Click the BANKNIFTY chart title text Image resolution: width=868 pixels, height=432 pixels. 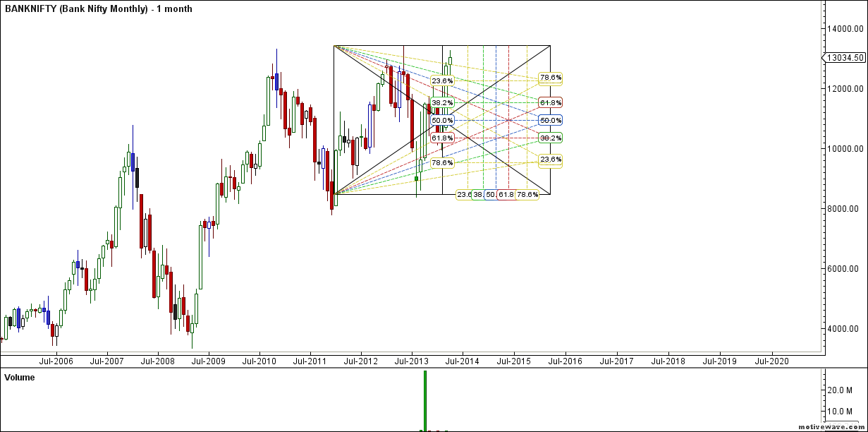[99, 9]
